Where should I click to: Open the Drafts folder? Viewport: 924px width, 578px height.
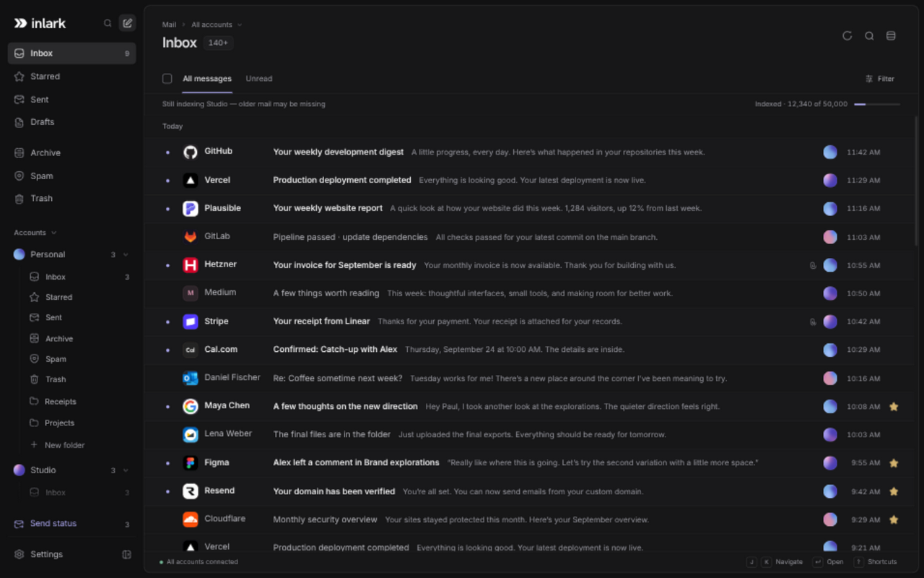coord(71,122)
